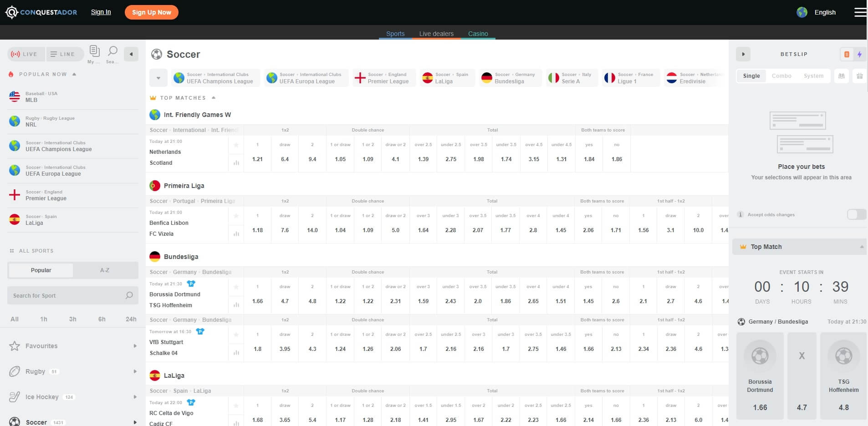
Task: Open the hamburger menu at top right
Action: [x=860, y=12]
